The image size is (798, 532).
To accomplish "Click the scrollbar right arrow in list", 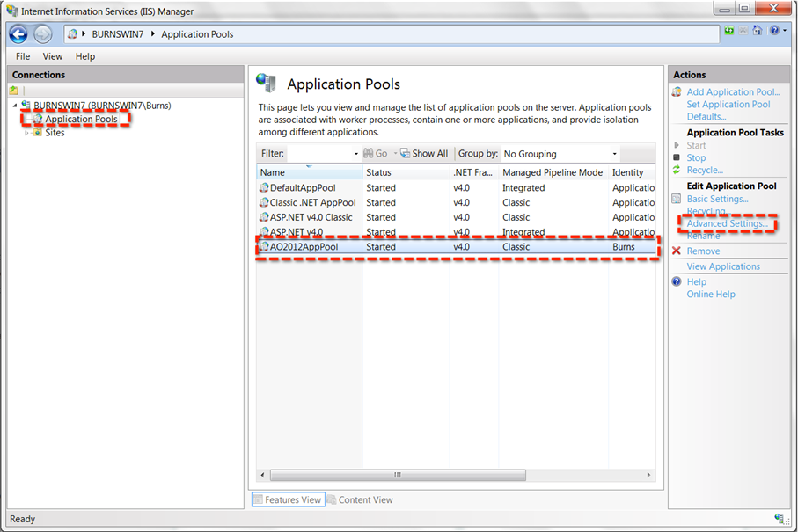I will point(648,475).
